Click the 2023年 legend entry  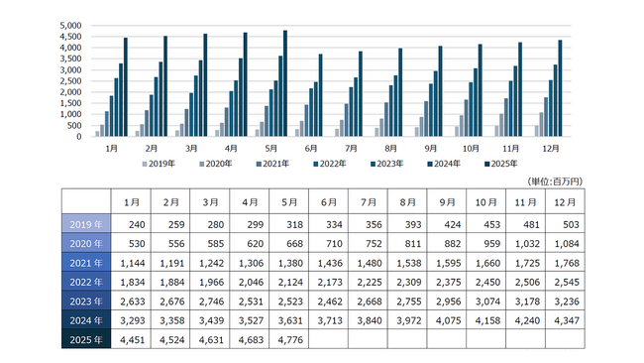click(386, 164)
